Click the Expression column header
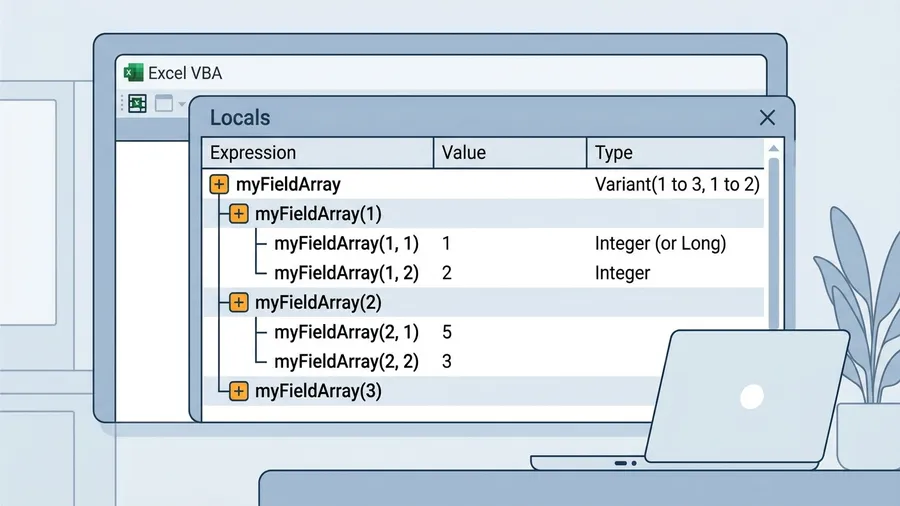Screen dimensions: 900x506 click(x=318, y=153)
